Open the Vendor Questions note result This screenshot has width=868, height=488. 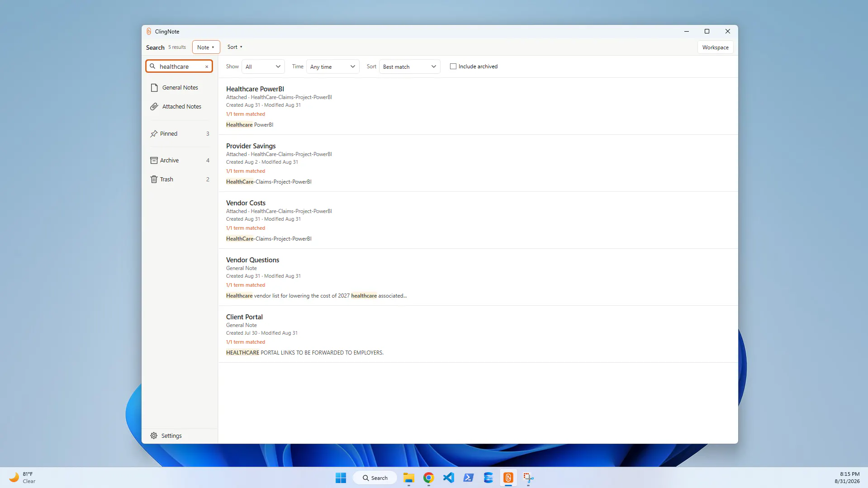coord(478,277)
